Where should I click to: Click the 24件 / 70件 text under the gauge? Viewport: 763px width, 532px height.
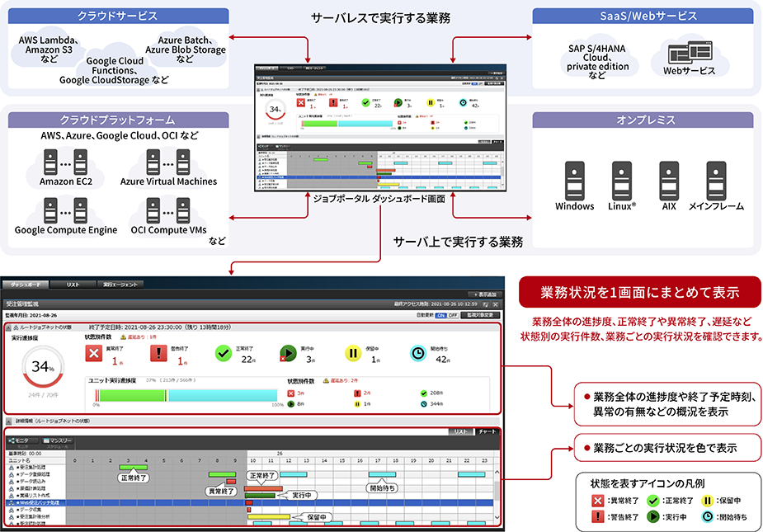click(x=43, y=395)
